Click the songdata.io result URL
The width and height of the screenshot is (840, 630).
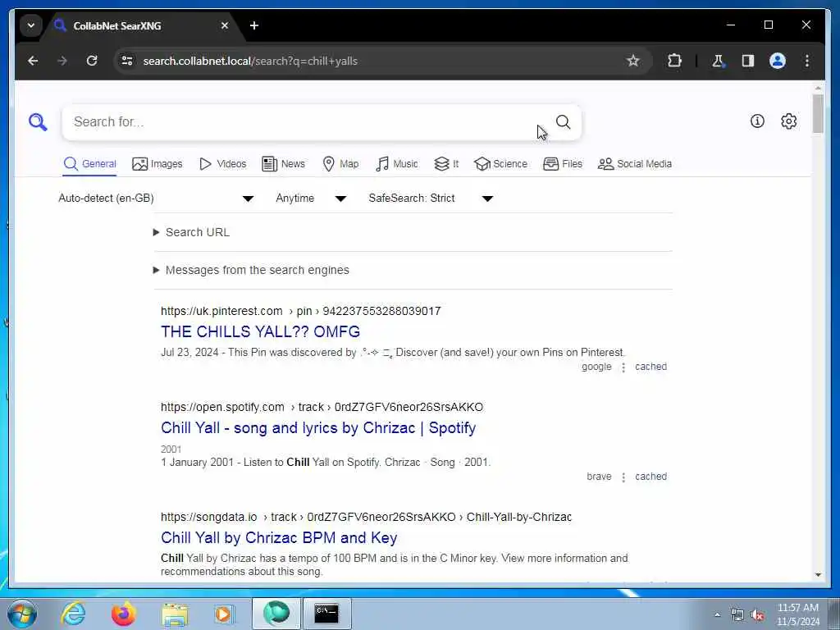point(367,517)
